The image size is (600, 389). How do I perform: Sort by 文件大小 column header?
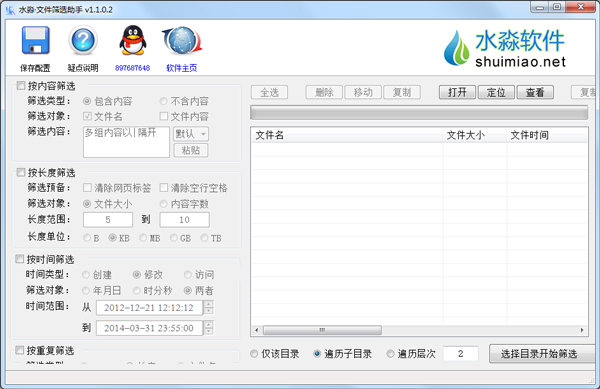point(475,135)
